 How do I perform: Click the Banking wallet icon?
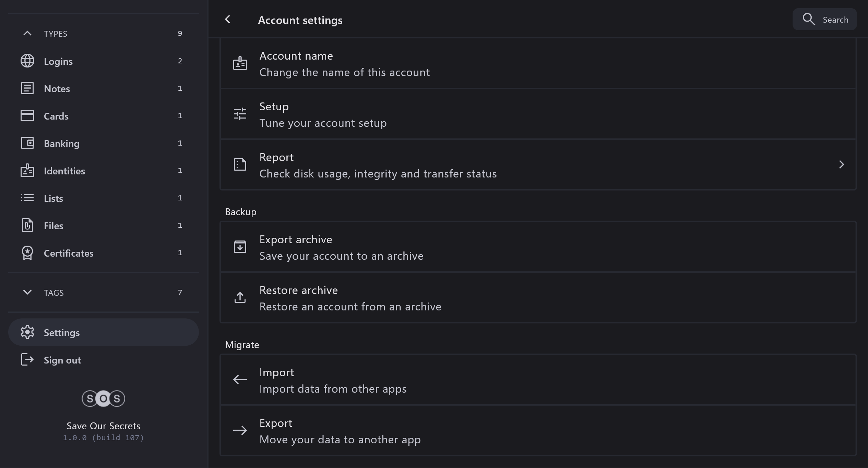click(27, 143)
